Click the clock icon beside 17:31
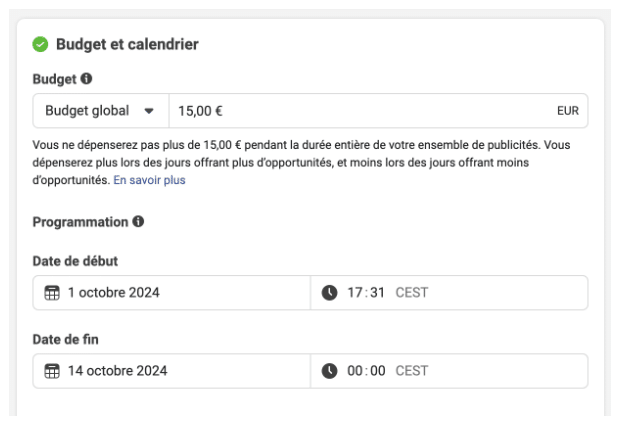This screenshot has width=618, height=427. pyautogui.click(x=329, y=293)
